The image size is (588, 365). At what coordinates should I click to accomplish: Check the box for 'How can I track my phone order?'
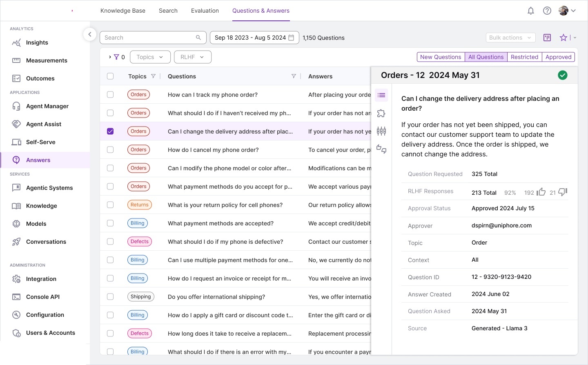point(110,95)
